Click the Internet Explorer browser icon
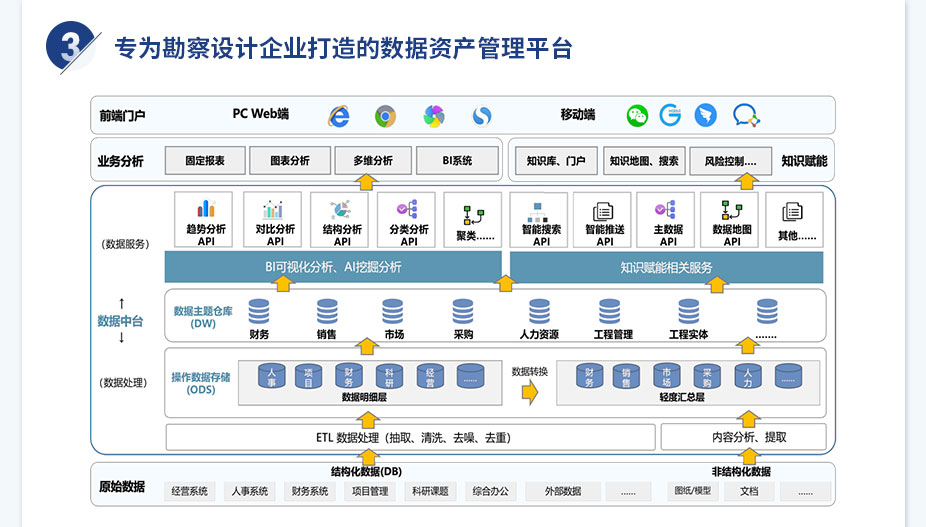Viewport: 926px width, 527px height. tap(339, 116)
